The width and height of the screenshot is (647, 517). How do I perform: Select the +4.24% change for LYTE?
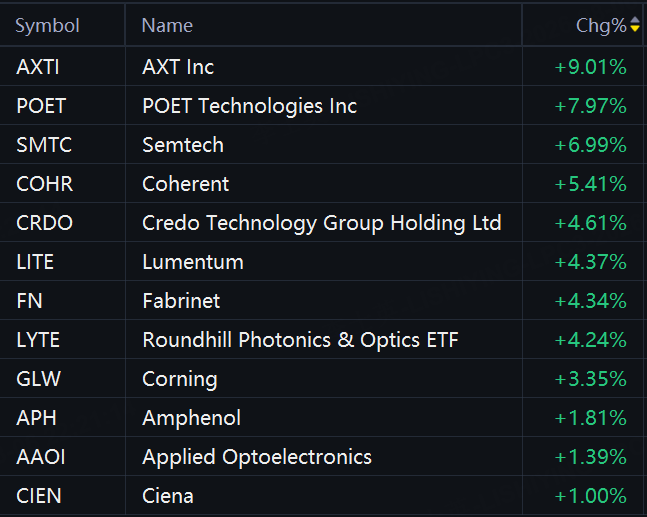click(x=590, y=340)
